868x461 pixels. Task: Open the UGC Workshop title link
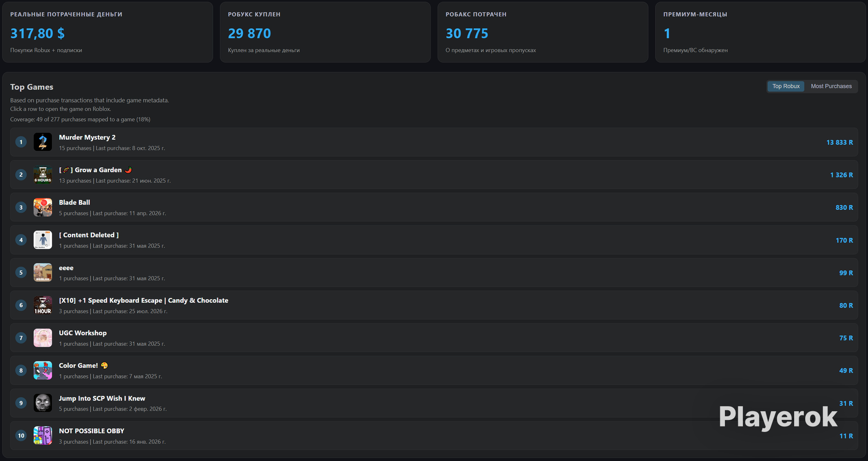[83, 333]
